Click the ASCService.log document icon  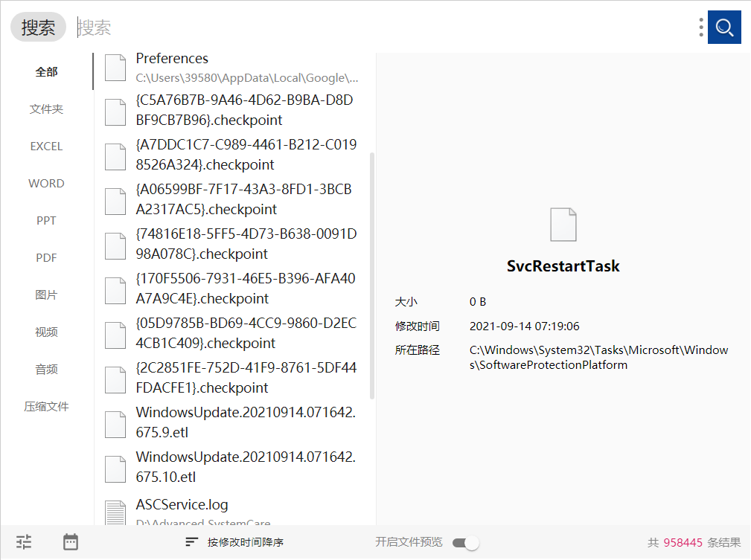click(115, 512)
